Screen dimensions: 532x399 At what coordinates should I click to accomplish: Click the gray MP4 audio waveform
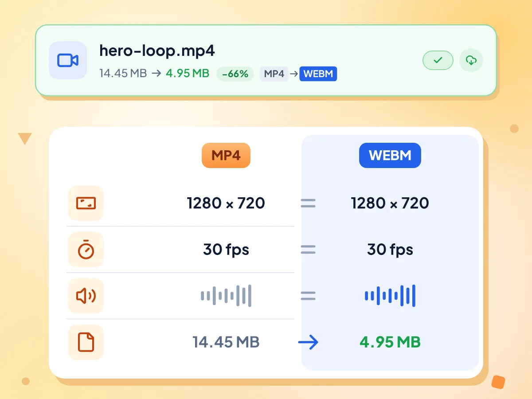click(x=226, y=296)
